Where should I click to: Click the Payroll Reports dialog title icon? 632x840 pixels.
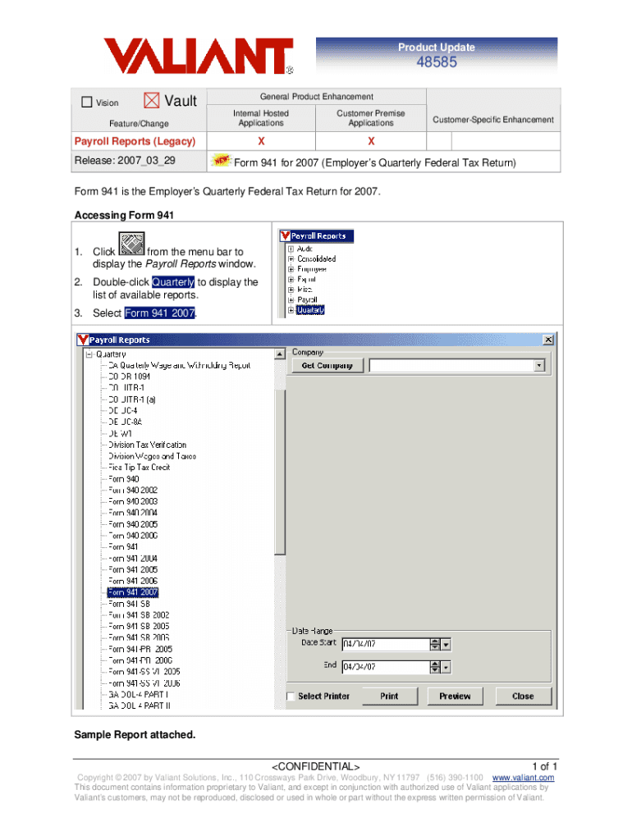81,340
